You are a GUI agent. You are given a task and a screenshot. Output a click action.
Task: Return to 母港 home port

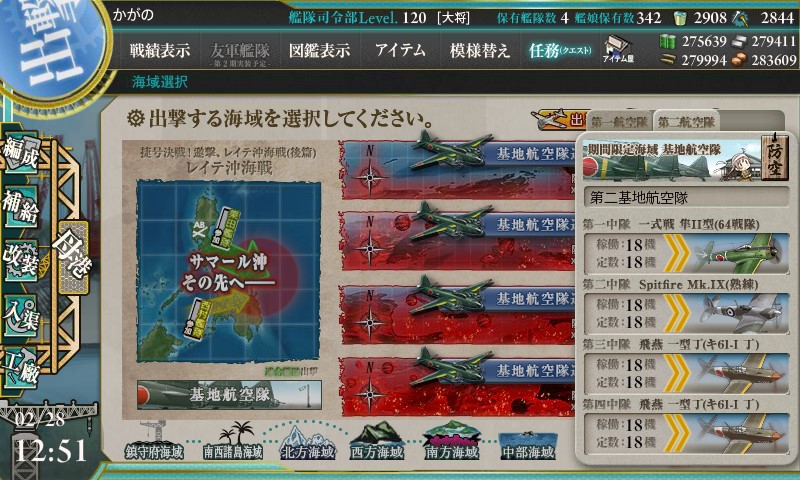[73, 255]
